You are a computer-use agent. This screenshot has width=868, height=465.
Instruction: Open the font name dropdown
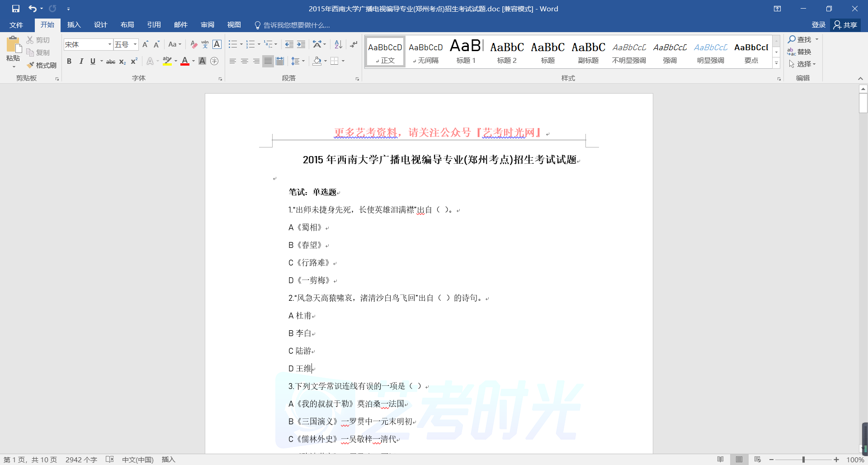point(109,44)
